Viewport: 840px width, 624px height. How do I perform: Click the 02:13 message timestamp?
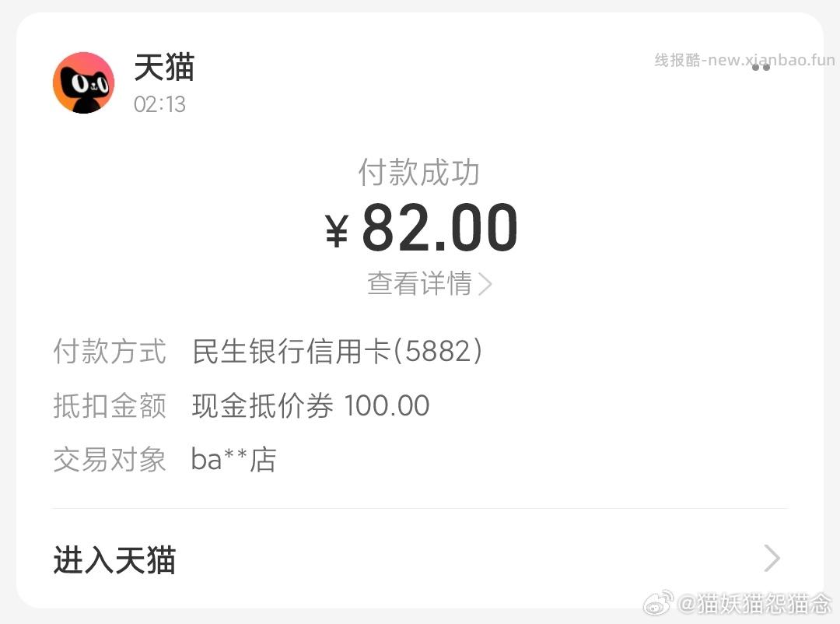coord(159,104)
